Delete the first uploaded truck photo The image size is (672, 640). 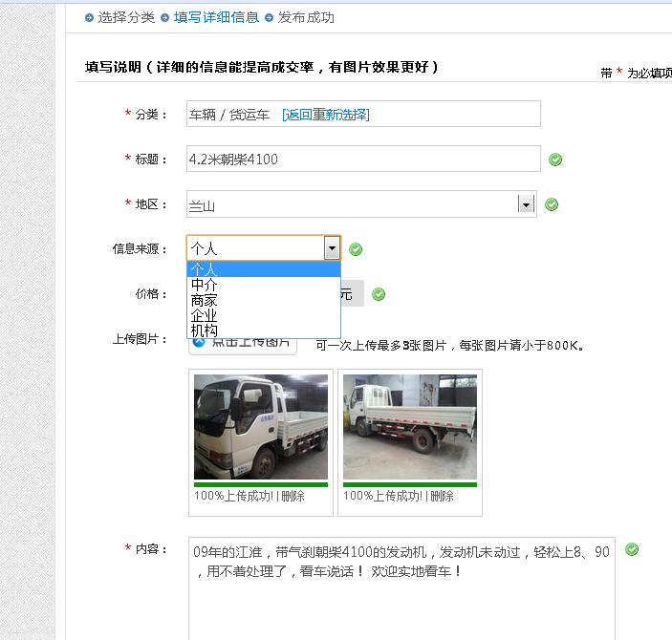pos(293,497)
